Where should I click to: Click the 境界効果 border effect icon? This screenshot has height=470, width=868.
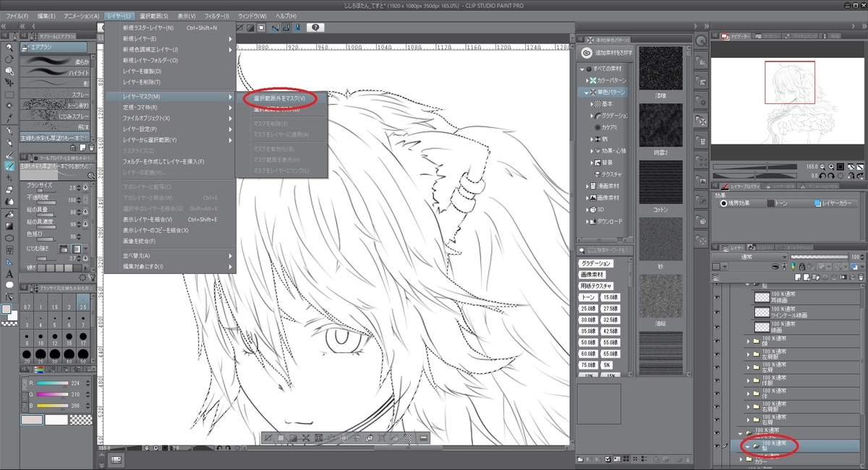[723, 204]
